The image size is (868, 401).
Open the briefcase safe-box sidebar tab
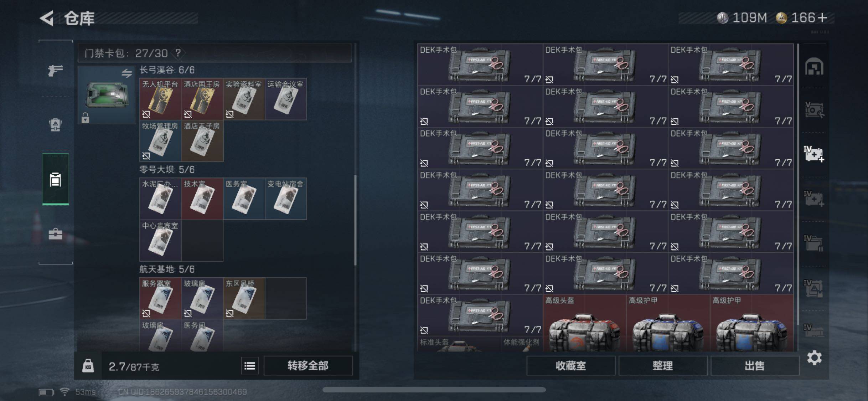click(x=55, y=234)
